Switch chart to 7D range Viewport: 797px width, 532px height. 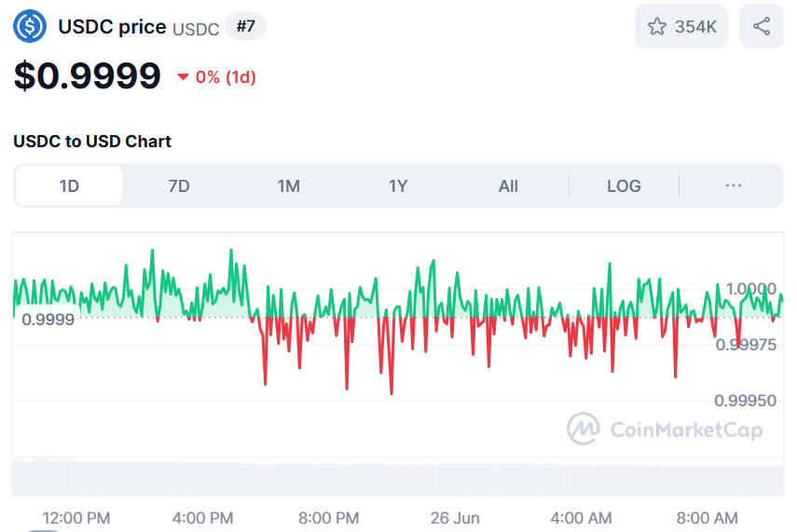coord(179,186)
